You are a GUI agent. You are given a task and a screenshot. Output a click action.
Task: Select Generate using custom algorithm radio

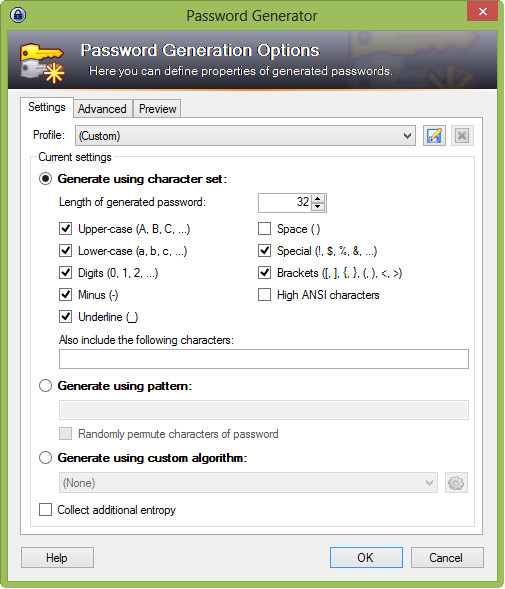[x=45, y=458]
